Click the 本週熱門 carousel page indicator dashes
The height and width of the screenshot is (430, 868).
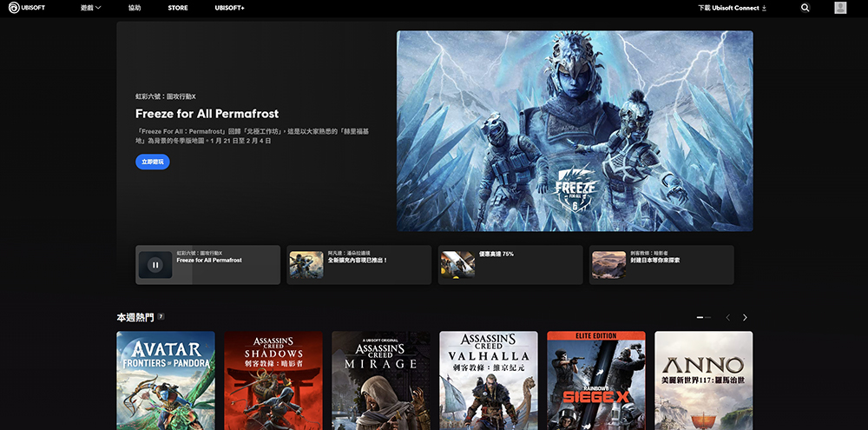click(703, 318)
